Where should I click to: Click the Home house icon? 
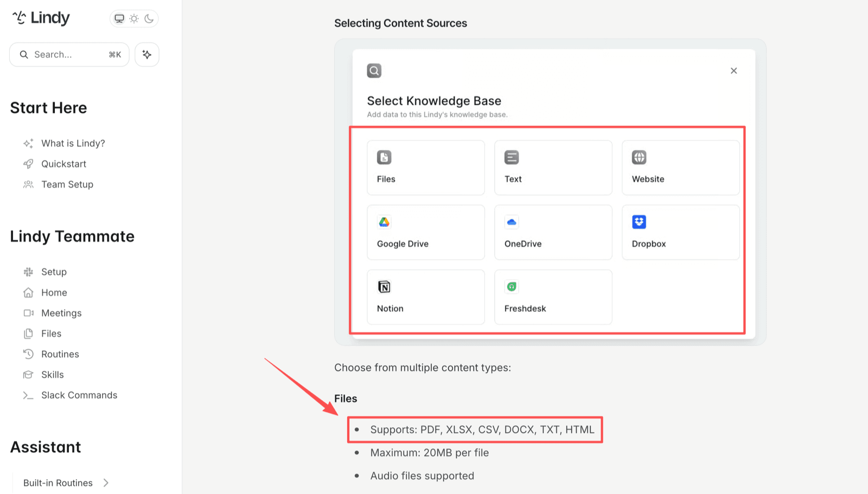click(28, 292)
